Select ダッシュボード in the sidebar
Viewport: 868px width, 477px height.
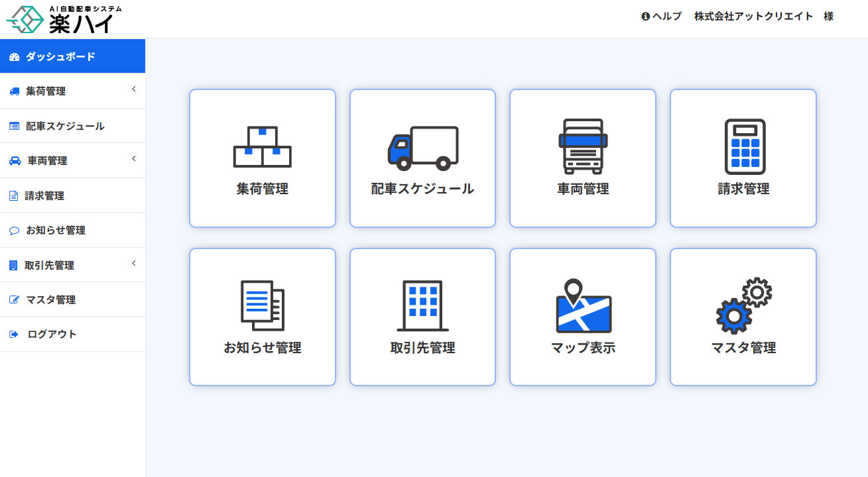[60, 57]
